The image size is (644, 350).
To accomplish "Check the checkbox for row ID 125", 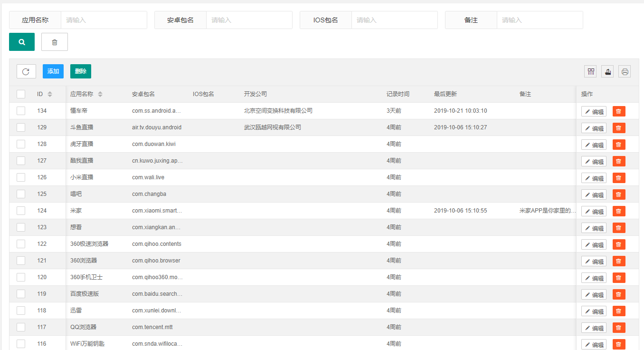I will [21, 194].
